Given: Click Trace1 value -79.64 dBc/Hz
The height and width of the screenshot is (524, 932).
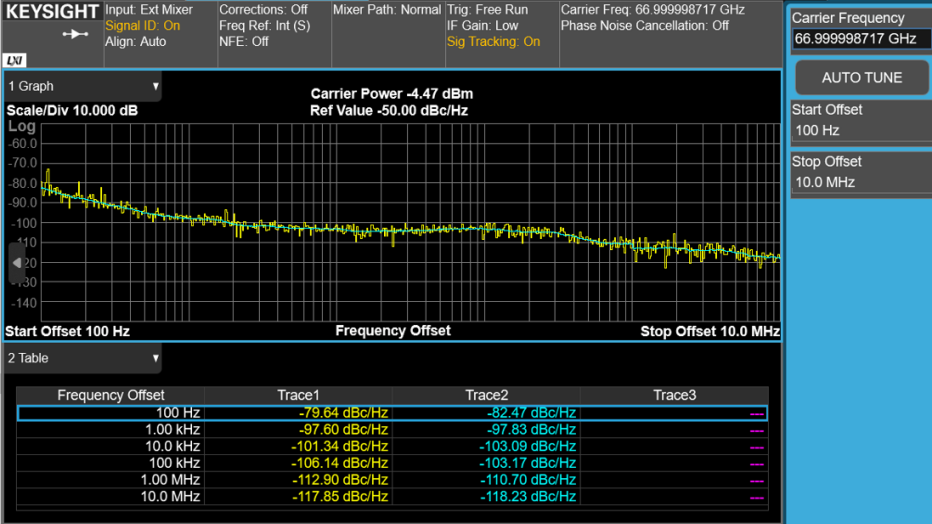Looking at the screenshot, I should pos(343,413).
